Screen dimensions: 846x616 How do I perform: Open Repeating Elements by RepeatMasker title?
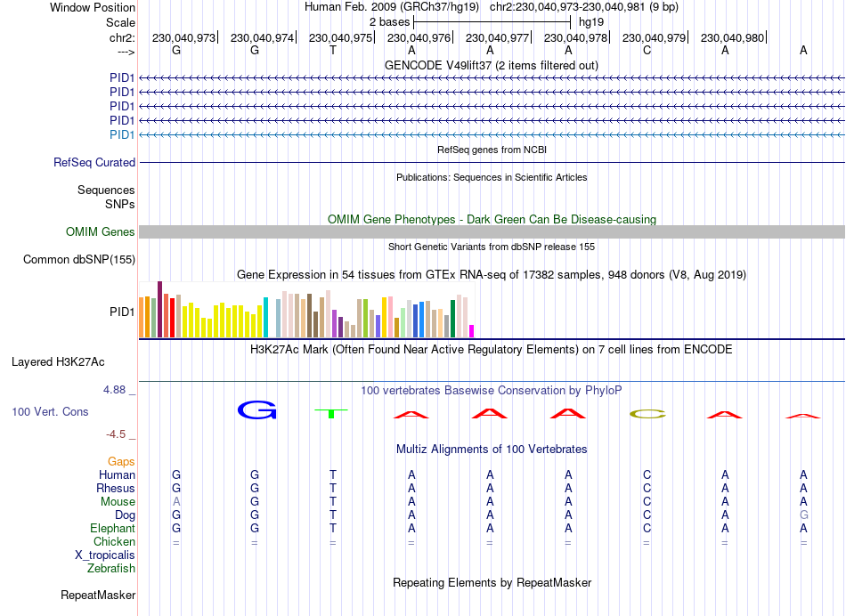pyautogui.click(x=492, y=582)
